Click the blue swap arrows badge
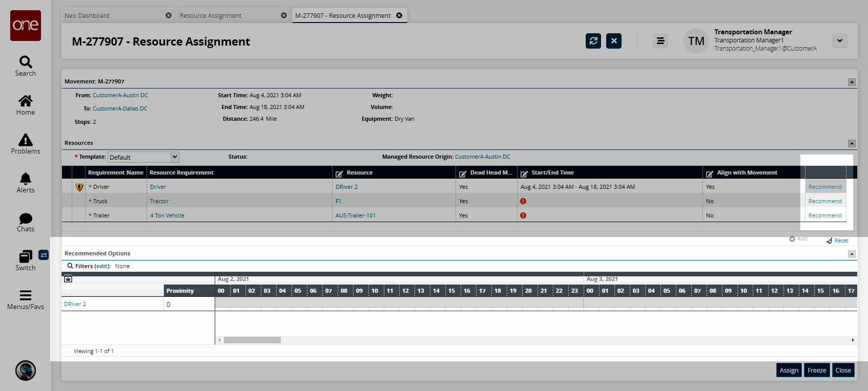868x391 pixels. tap(44, 255)
